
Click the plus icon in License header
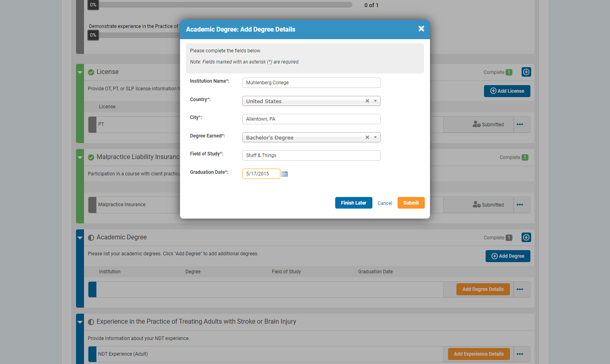pos(526,72)
